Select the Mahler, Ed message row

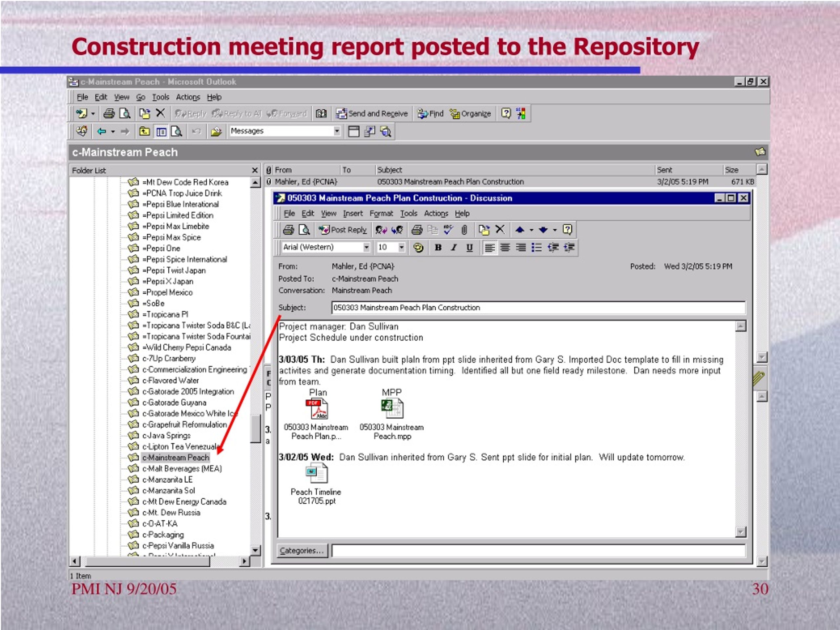(x=510, y=182)
